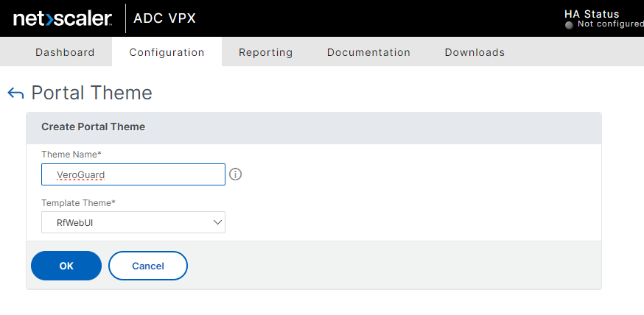Cancel the portal theme creation

point(148,266)
